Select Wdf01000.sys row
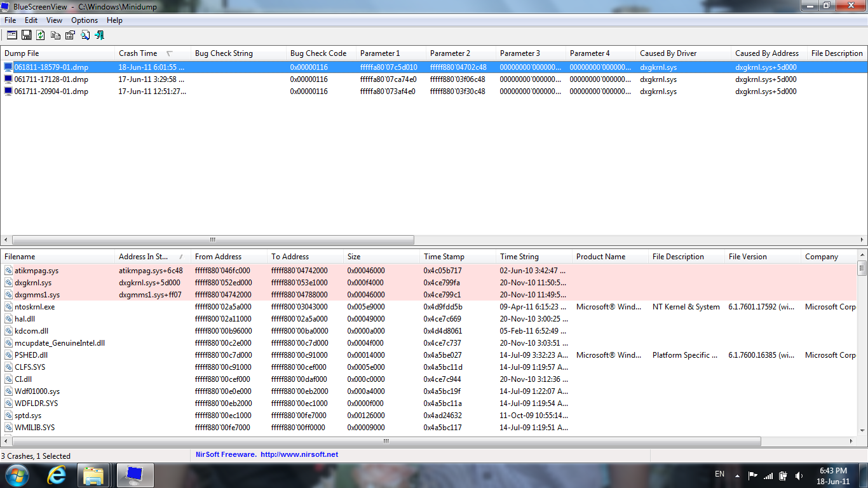 [428, 391]
